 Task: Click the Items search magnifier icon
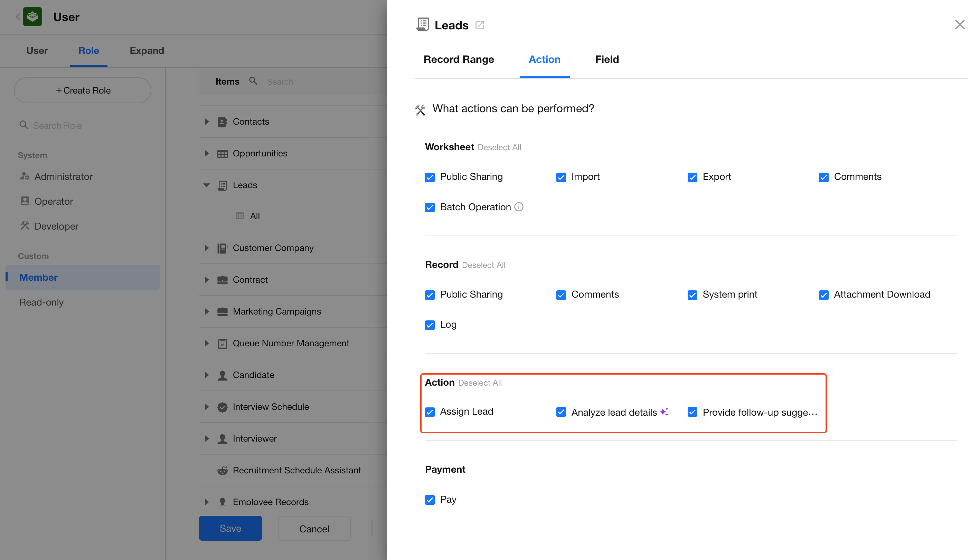[x=253, y=81]
